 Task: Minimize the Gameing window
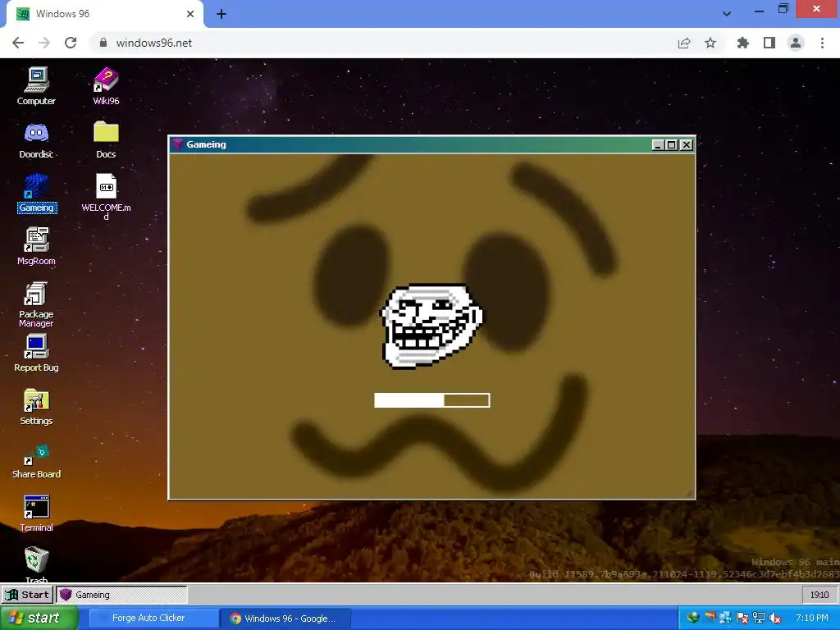[658, 144]
